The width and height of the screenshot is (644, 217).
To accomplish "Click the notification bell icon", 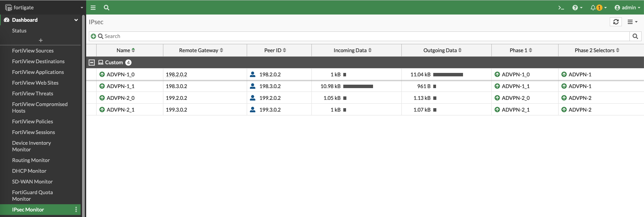I will (593, 8).
